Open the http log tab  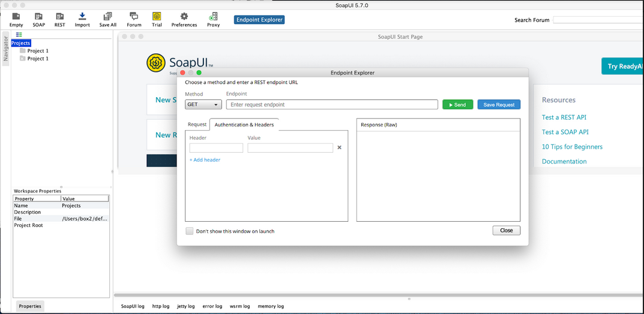pos(161,306)
